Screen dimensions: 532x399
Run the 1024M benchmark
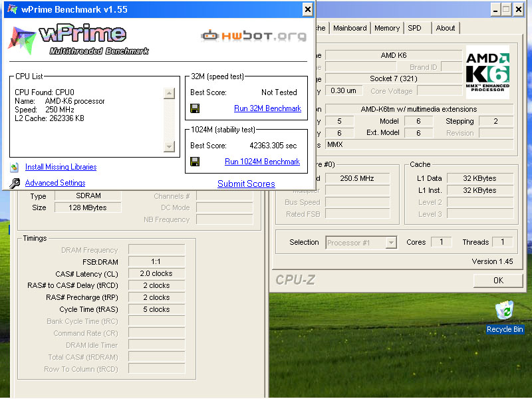tap(262, 162)
